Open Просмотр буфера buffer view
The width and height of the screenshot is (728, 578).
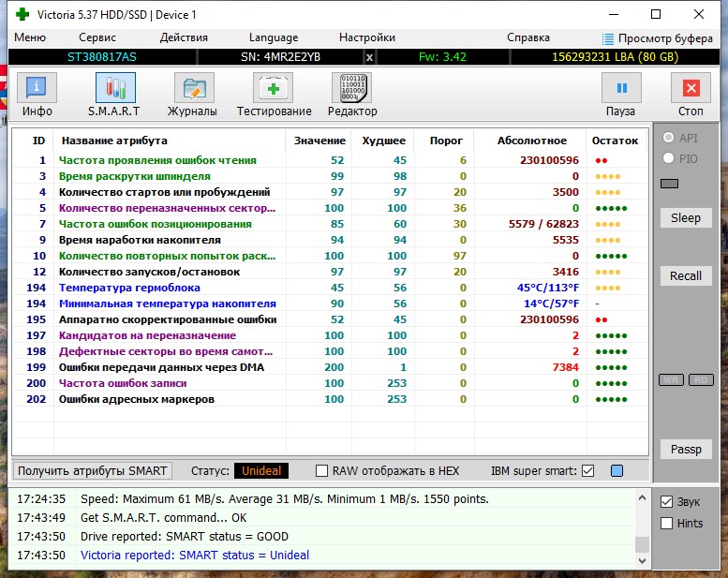click(657, 38)
